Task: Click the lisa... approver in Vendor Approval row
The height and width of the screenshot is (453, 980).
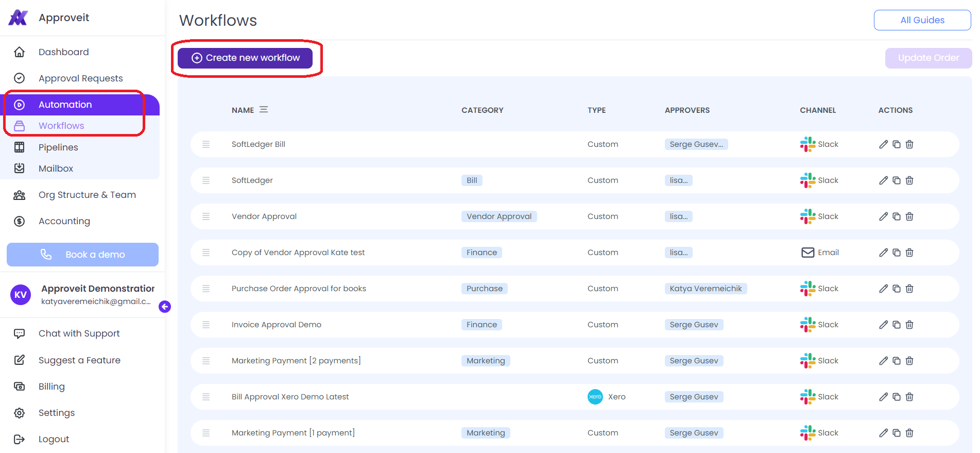Action: [679, 216]
